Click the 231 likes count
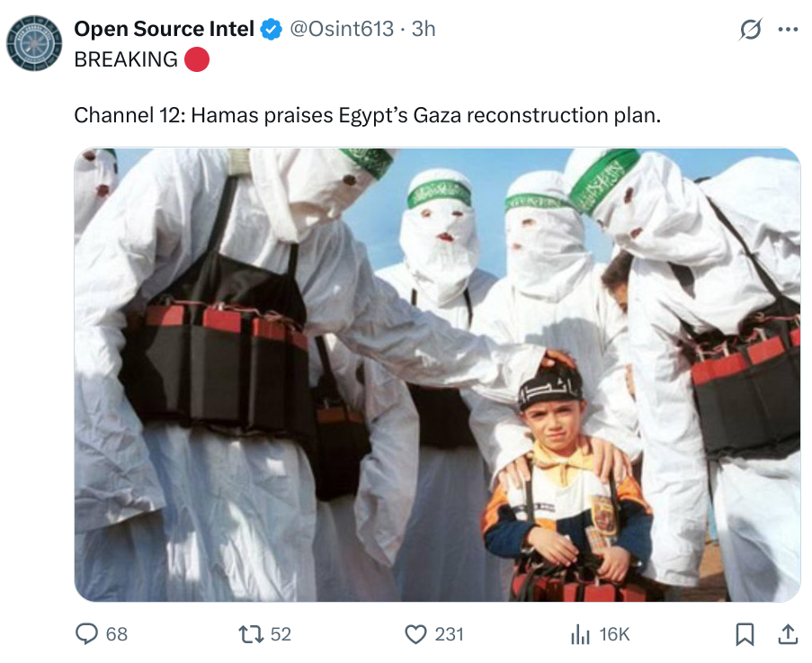The image size is (812, 663). (x=449, y=634)
